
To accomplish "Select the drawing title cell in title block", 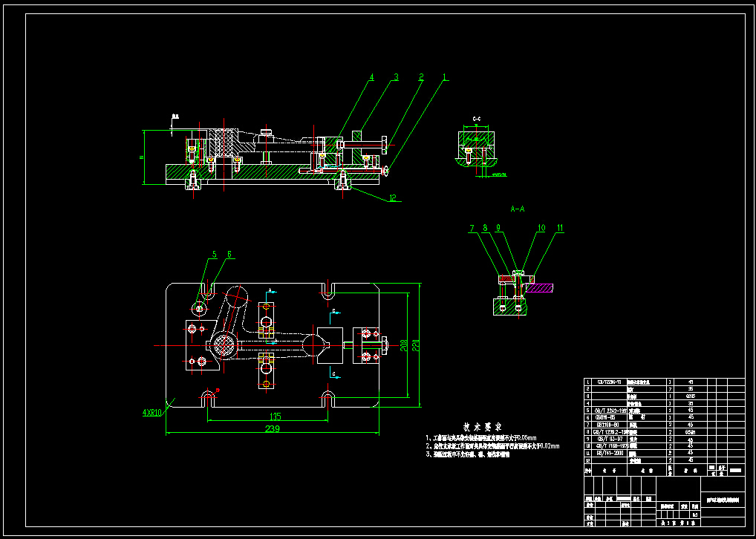I will (723, 501).
